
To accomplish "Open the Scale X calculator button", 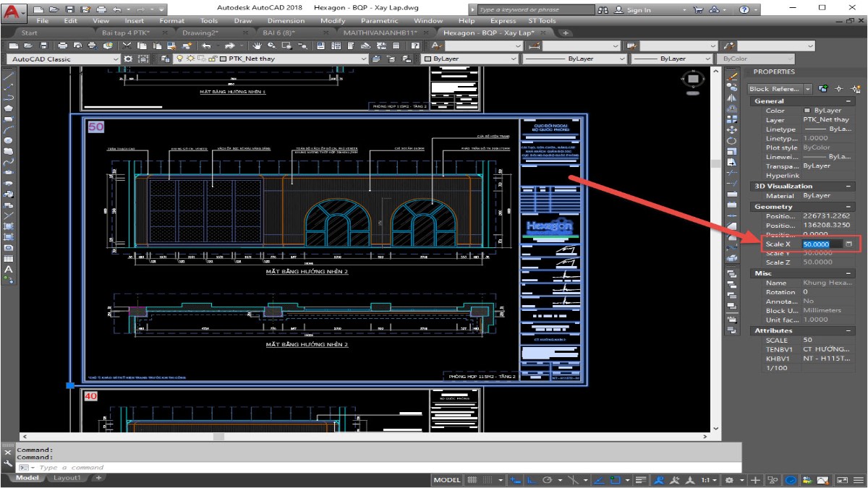I will [x=848, y=244].
